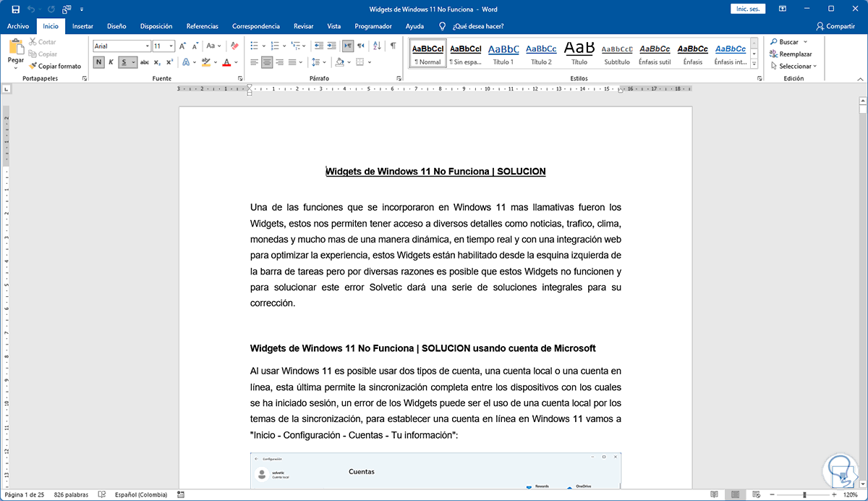
Task: Switch to the Correspondencia tab
Action: (257, 26)
